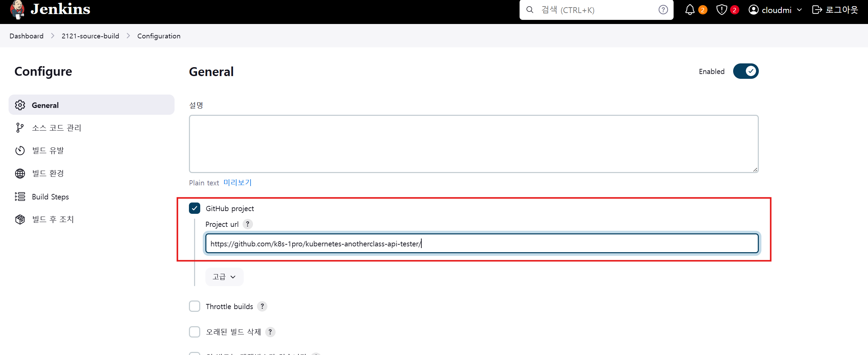Uncheck the GitHub project checkbox
Viewport: 868px width, 355px height.
click(194, 208)
